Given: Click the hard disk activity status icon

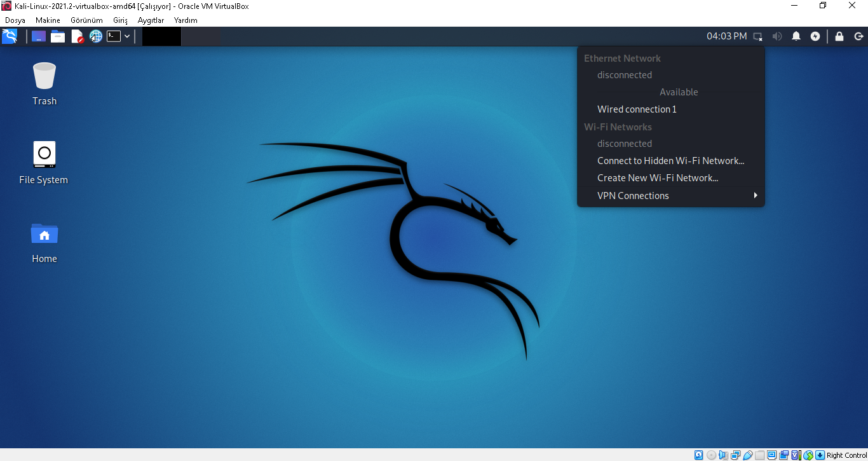Looking at the screenshot, I should tap(699, 455).
